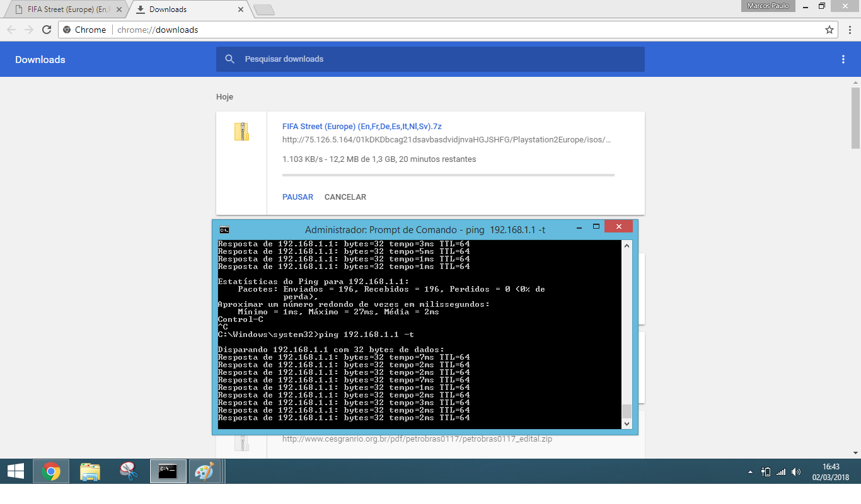The height and width of the screenshot is (504, 861).
Task: Pause the FIFA Street download
Action: [x=298, y=197]
